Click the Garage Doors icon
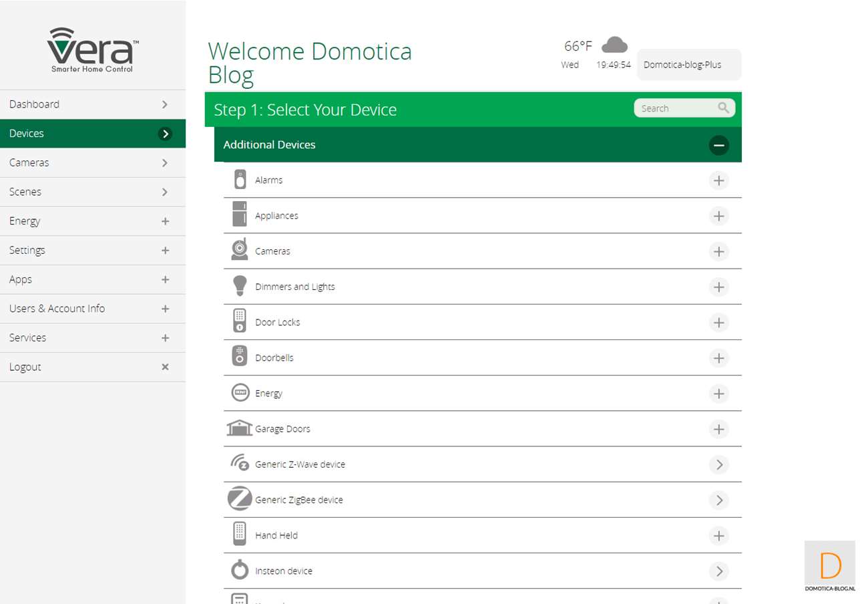 (x=240, y=428)
